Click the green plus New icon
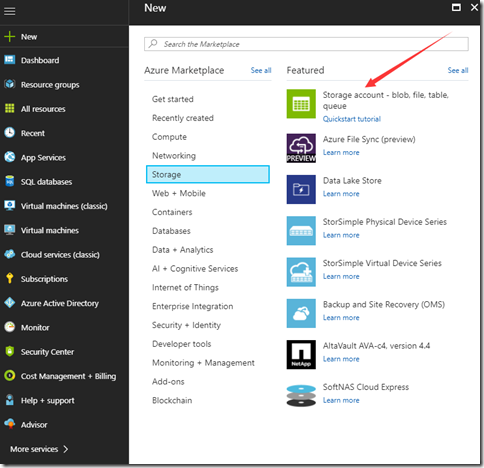The height and width of the screenshot is (468, 484). [x=10, y=36]
